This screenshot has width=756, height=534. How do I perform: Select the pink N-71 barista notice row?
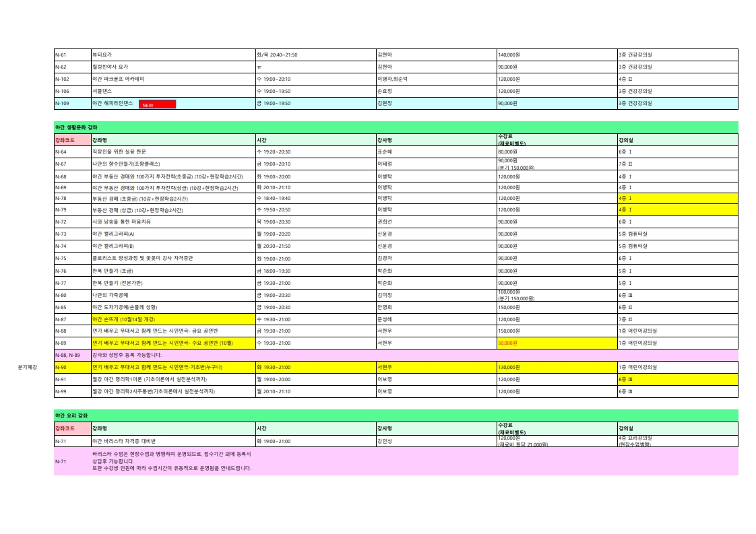[x=396, y=461]
